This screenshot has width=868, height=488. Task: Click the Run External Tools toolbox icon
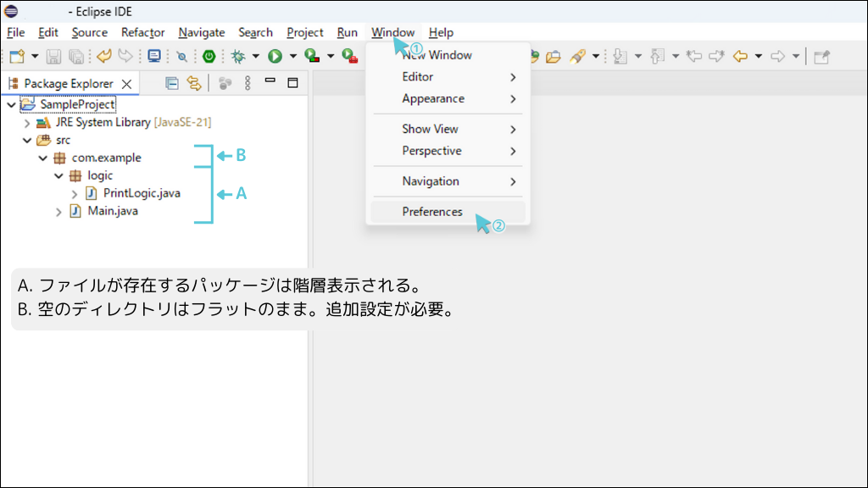coord(349,56)
